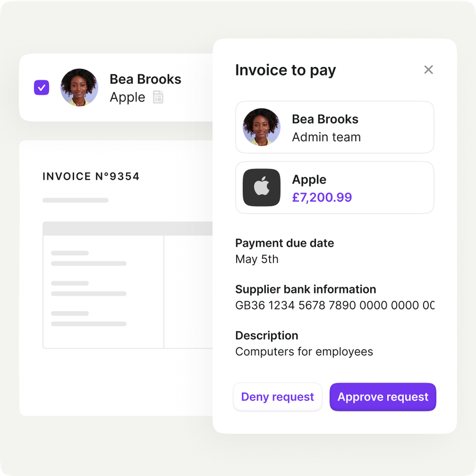Viewport: 476px width, 476px height.
Task: Click the Invoice N°9354 heading
Action: tap(91, 176)
